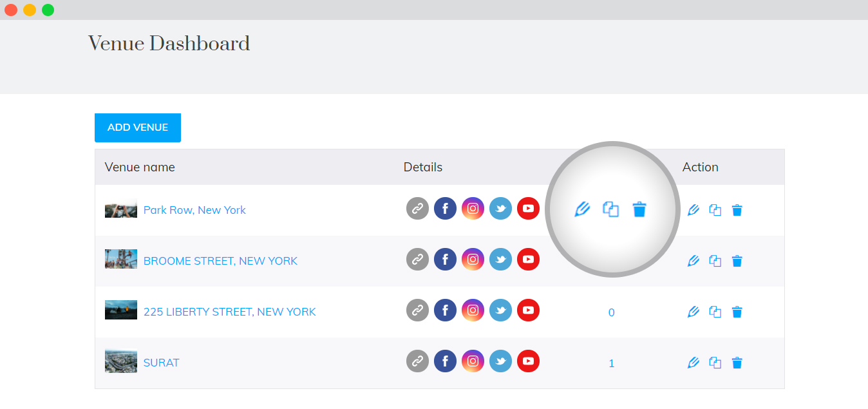868x409 pixels.
Task: Delete the SURAT venue
Action: [737, 363]
